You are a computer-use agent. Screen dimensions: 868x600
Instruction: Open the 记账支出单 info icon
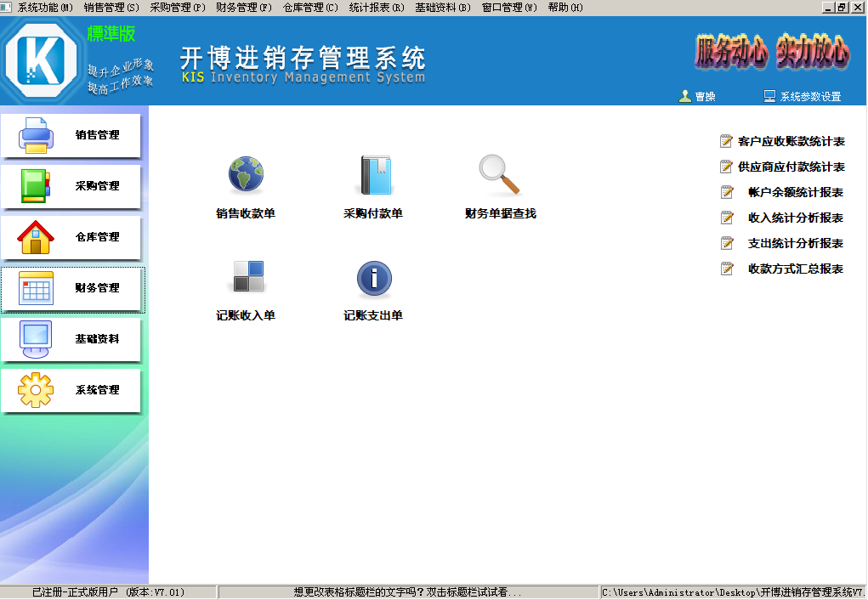[374, 279]
